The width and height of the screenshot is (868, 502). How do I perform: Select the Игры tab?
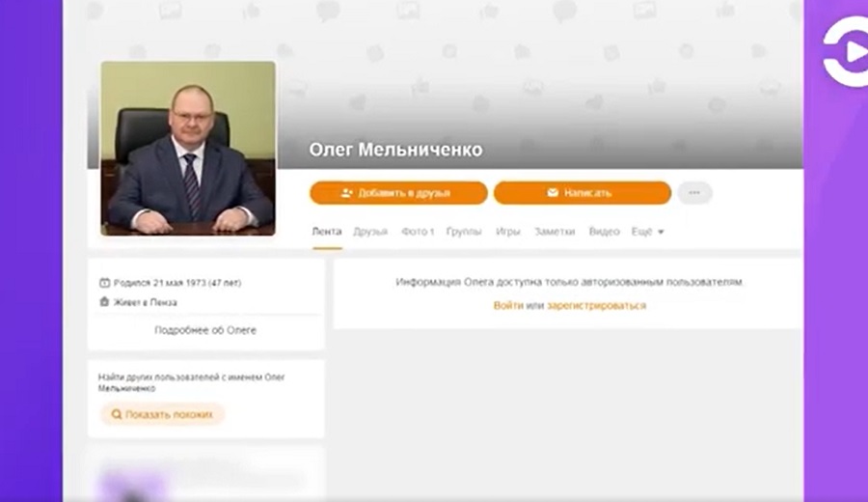(x=507, y=232)
